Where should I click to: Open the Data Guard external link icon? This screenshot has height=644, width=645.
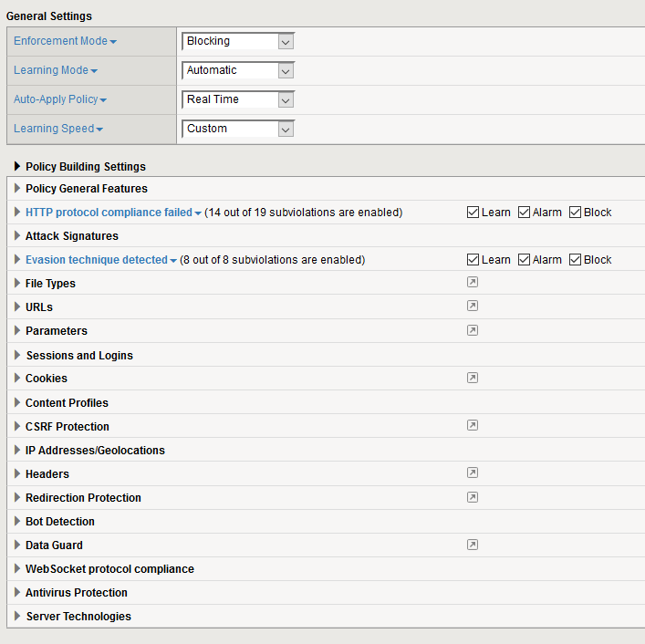(472, 545)
